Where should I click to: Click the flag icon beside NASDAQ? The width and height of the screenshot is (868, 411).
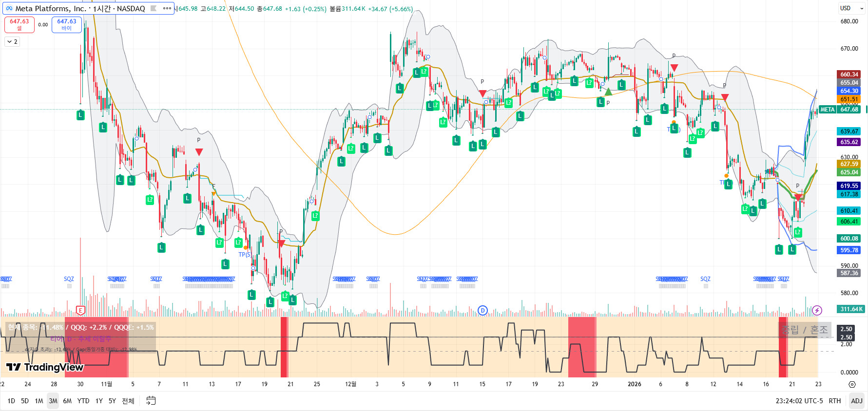click(154, 8)
